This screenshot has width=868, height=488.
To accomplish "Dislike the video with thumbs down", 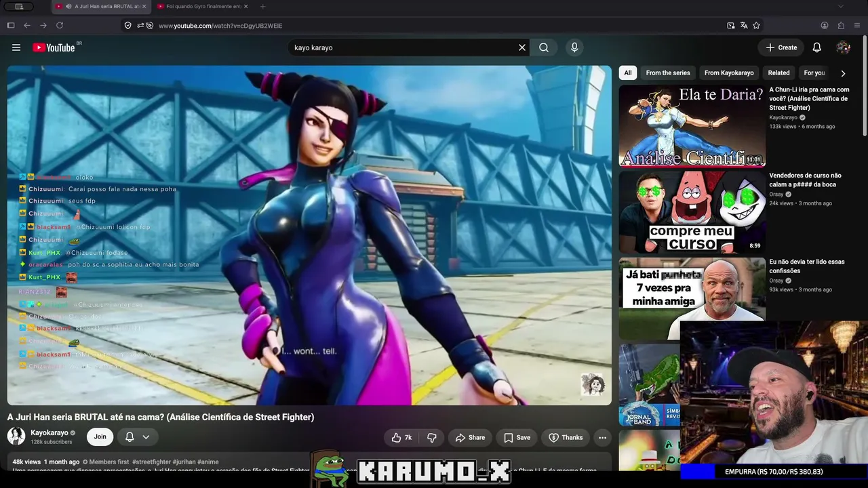I will coord(432,437).
